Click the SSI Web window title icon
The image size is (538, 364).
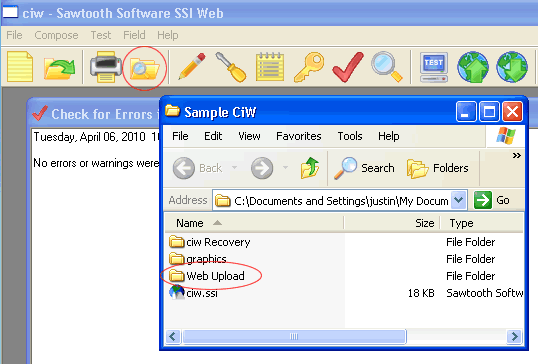click(x=10, y=12)
